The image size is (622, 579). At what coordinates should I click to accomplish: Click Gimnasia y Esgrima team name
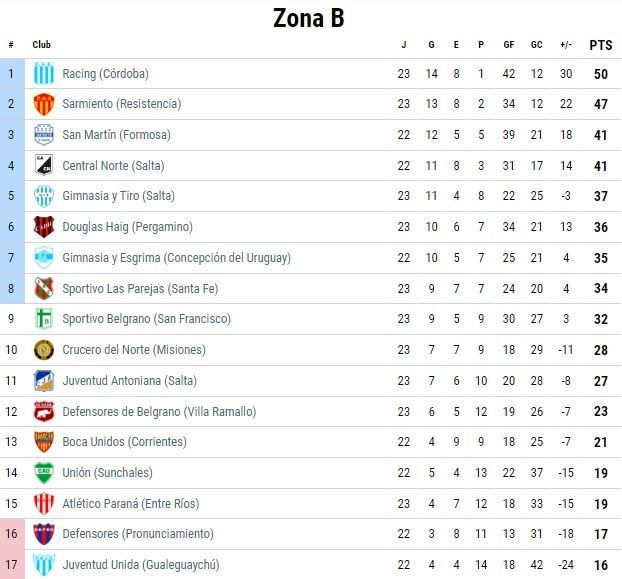pos(176,258)
